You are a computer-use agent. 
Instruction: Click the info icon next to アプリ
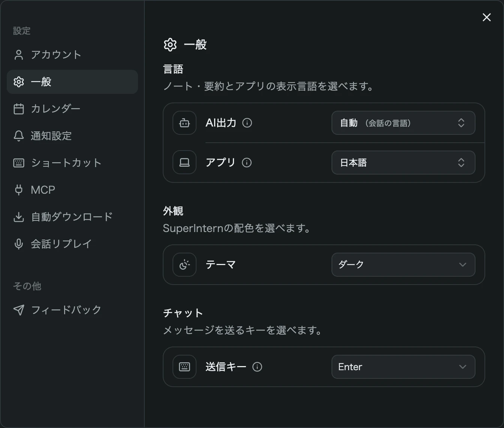[247, 163]
